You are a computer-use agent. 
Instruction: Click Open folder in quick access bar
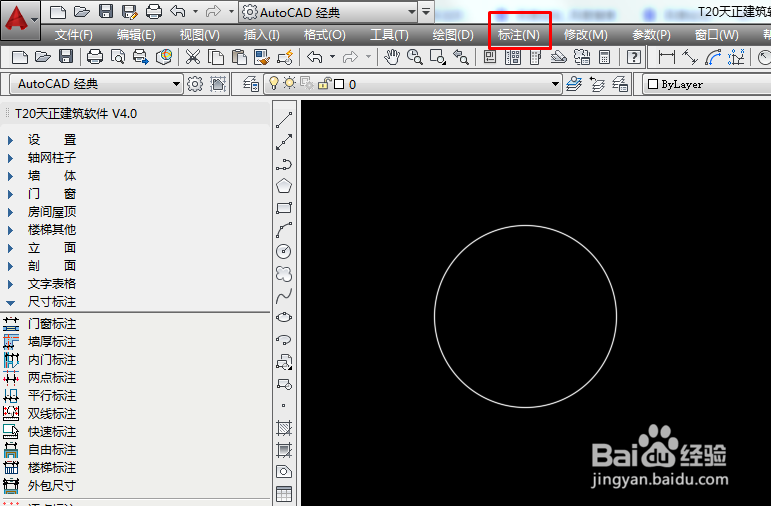82,12
